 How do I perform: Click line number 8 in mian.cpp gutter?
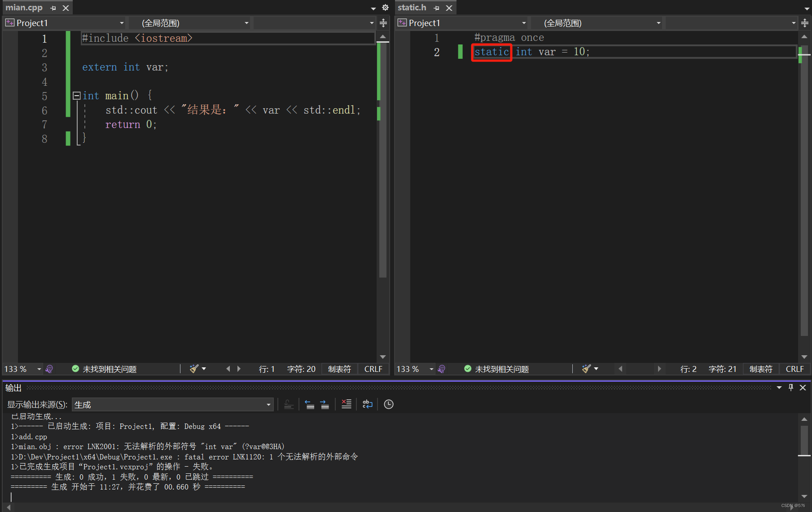[44, 139]
